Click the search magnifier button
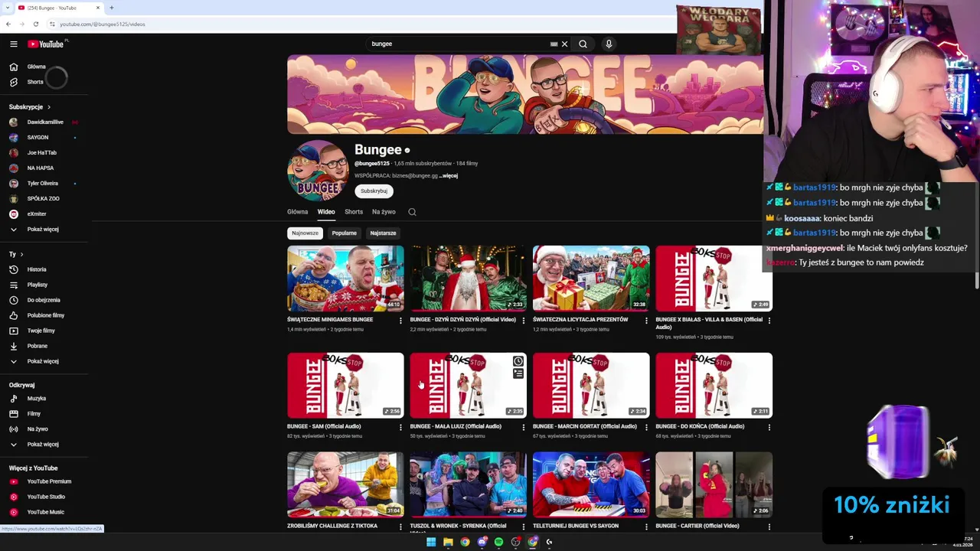The height and width of the screenshot is (551, 980). (x=583, y=44)
